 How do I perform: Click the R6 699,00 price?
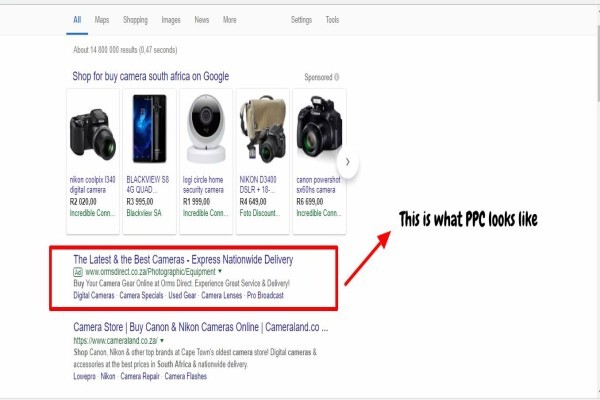click(x=310, y=202)
